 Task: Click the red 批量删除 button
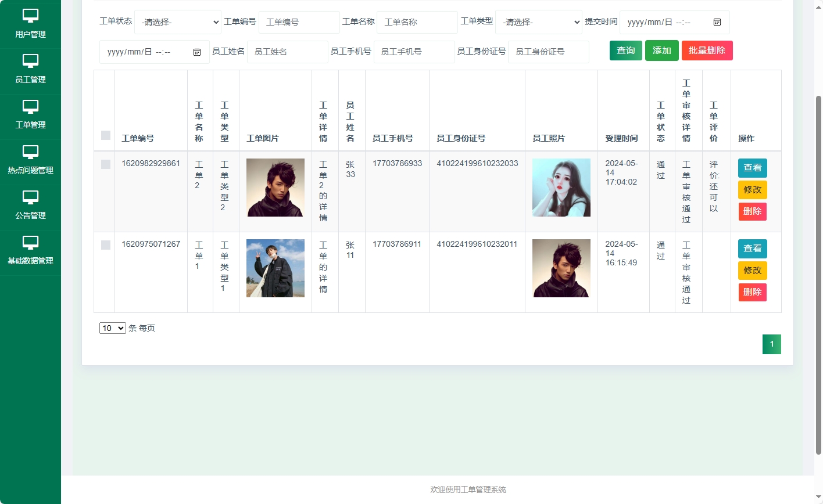coord(707,51)
